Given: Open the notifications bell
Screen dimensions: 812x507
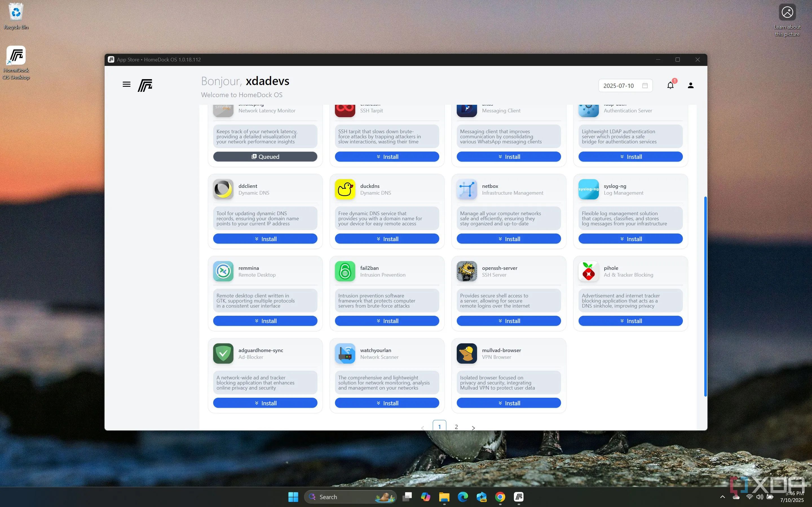Looking at the screenshot, I should (x=670, y=86).
